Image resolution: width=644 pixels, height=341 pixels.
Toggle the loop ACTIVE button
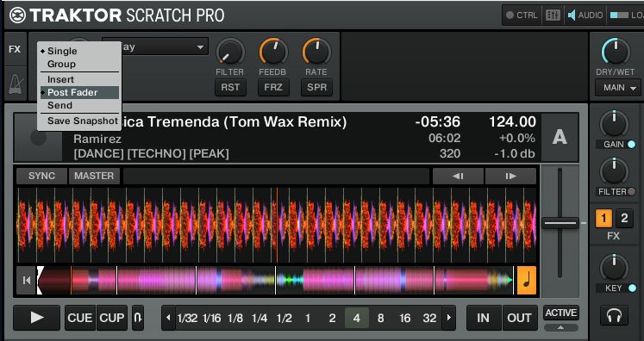(x=561, y=313)
